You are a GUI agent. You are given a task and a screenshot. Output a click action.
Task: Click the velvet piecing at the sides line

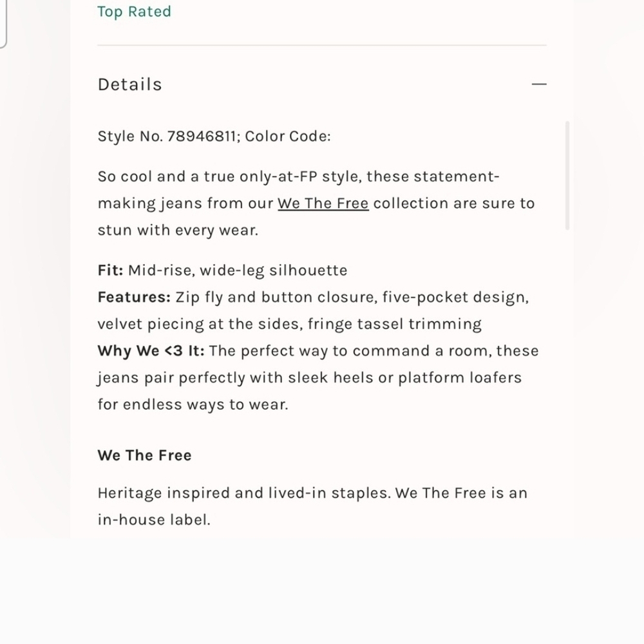[x=290, y=324]
